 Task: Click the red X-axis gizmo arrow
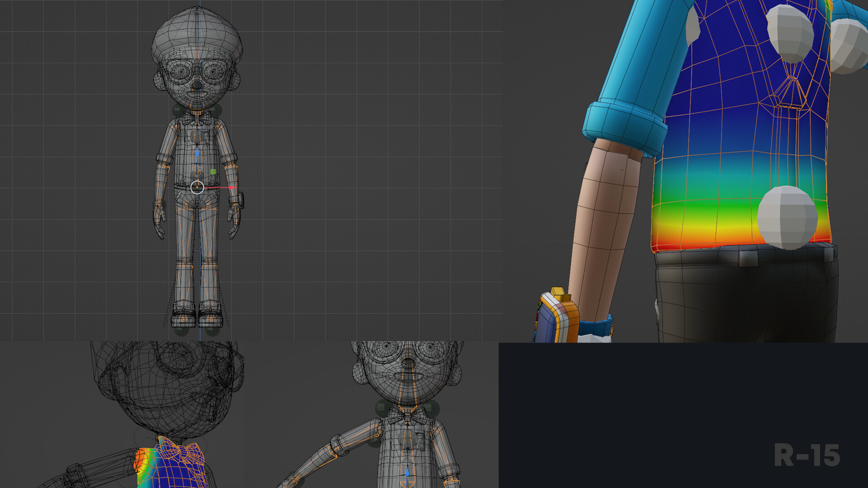click(x=231, y=187)
